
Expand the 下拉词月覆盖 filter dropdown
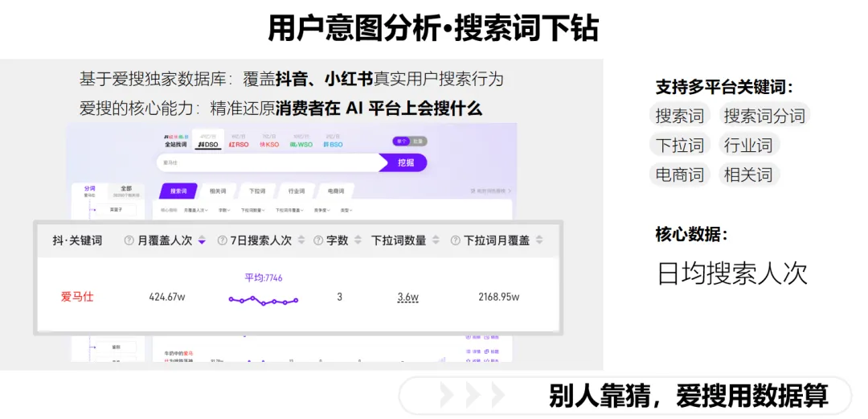click(289, 210)
